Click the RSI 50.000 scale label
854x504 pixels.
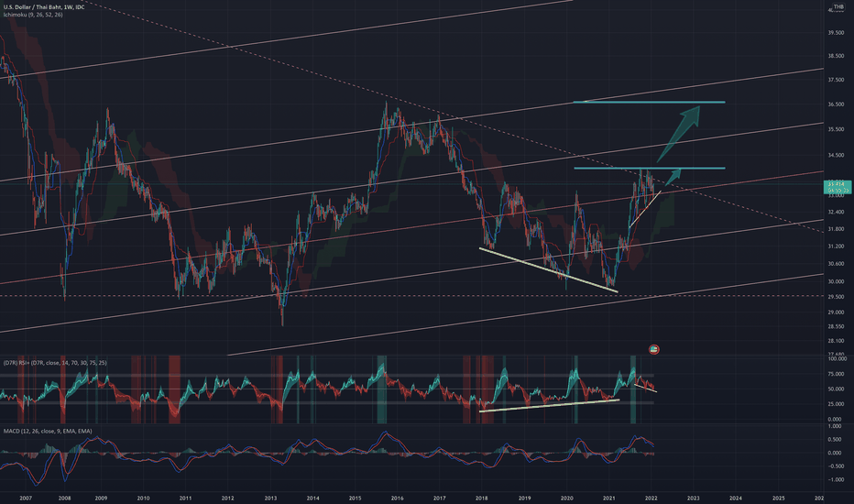pyautogui.click(x=836, y=389)
